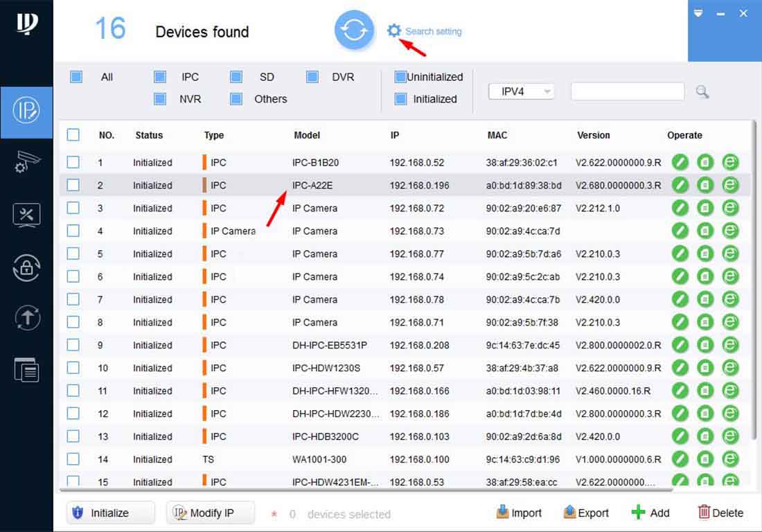762x532 pixels.
Task: Open the Search setting gear
Action: pyautogui.click(x=393, y=30)
